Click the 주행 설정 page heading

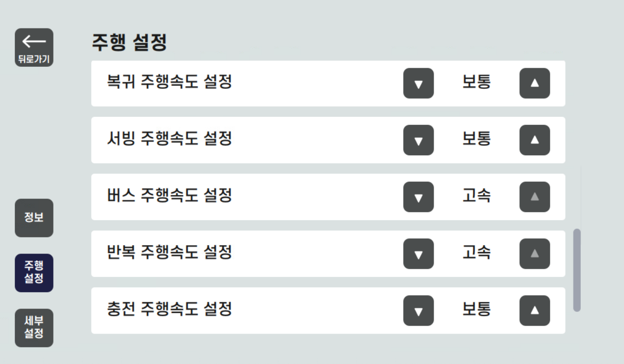pyautogui.click(x=129, y=43)
